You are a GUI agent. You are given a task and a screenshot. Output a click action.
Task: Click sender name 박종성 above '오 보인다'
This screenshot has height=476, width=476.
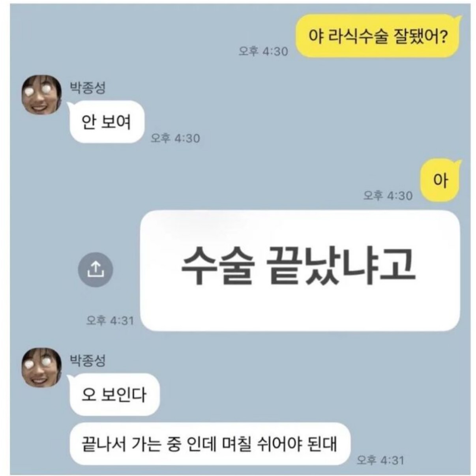(x=88, y=360)
